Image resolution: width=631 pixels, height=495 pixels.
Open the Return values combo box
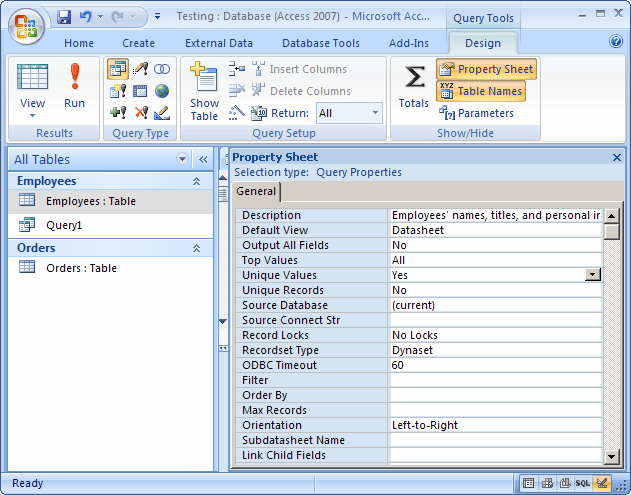349,113
